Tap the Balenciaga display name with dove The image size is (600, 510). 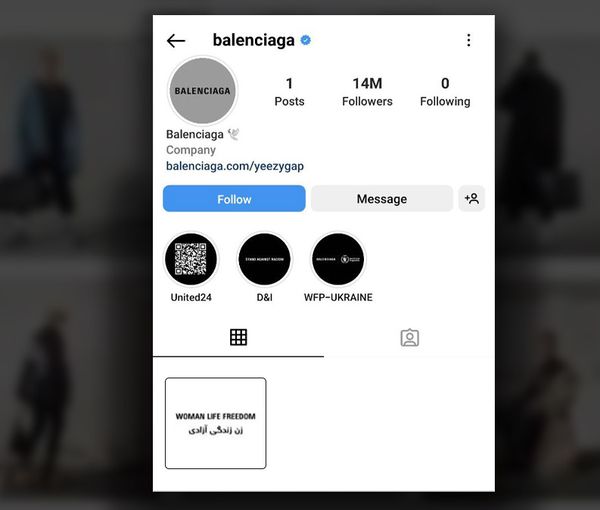pyautogui.click(x=203, y=134)
